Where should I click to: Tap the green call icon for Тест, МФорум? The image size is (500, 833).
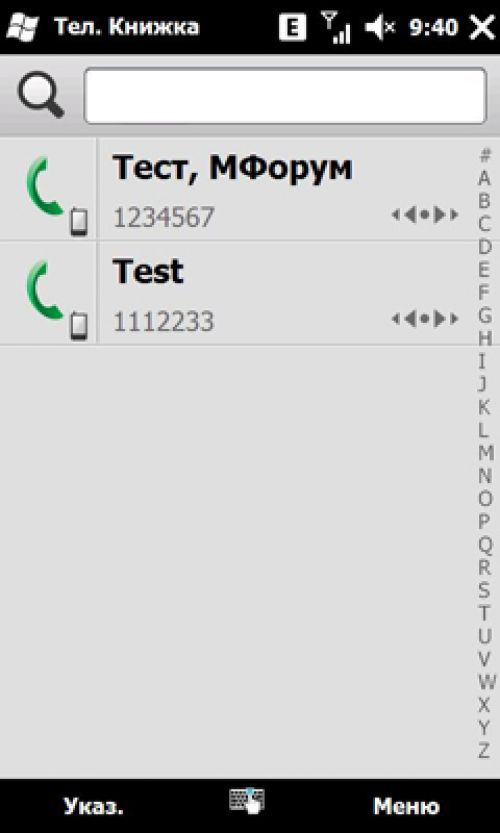point(46,186)
